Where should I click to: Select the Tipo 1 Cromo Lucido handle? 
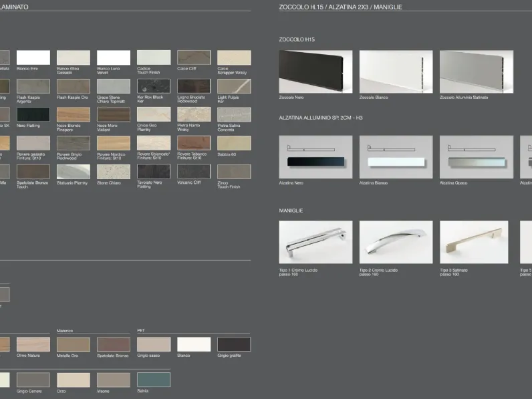(x=315, y=242)
